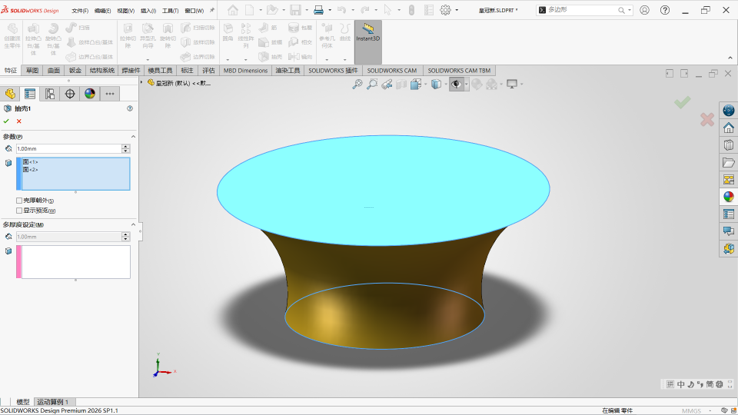738x415 pixels.
Task: Print the document
Action: pyautogui.click(x=319, y=10)
